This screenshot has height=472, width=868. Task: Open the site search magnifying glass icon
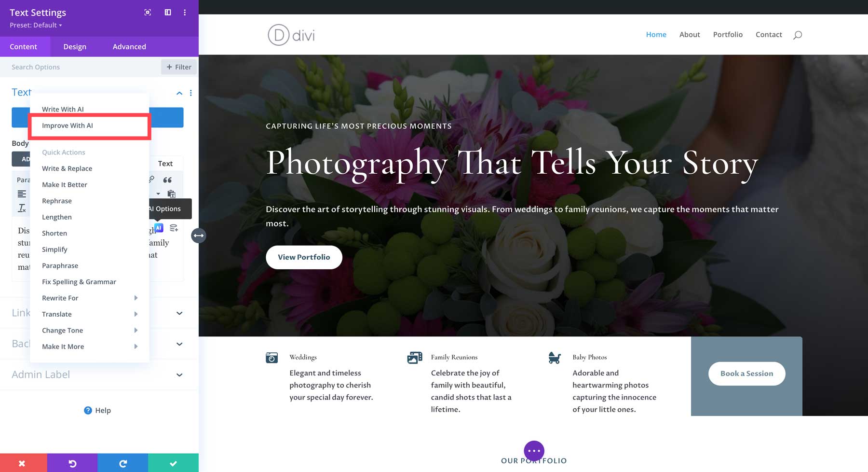pyautogui.click(x=798, y=34)
